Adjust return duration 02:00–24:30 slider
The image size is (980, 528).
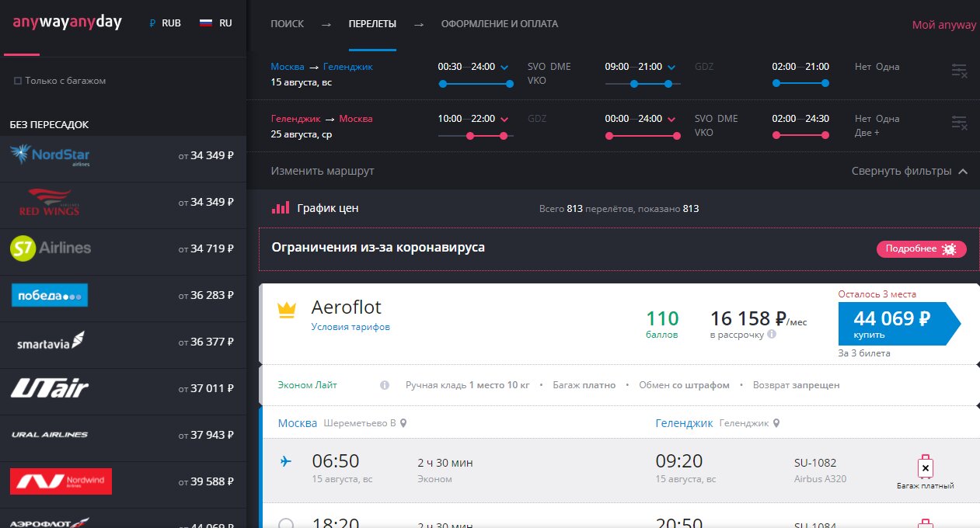[800, 136]
